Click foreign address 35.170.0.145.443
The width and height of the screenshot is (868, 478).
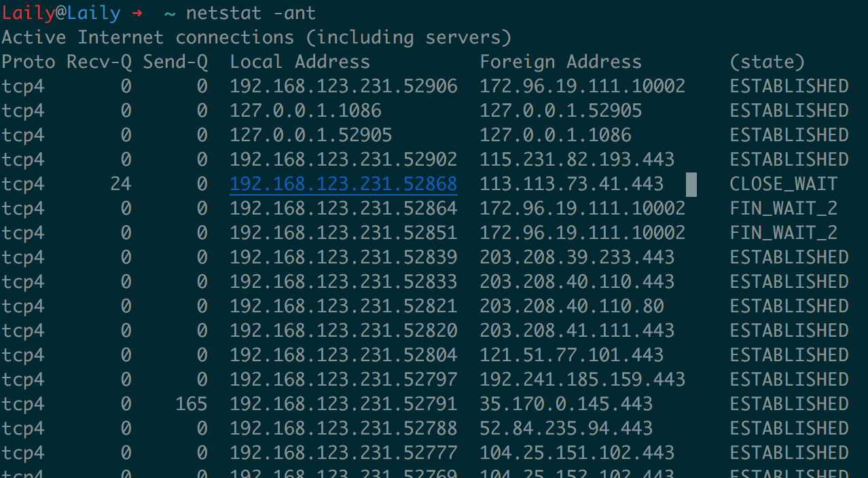566,404
